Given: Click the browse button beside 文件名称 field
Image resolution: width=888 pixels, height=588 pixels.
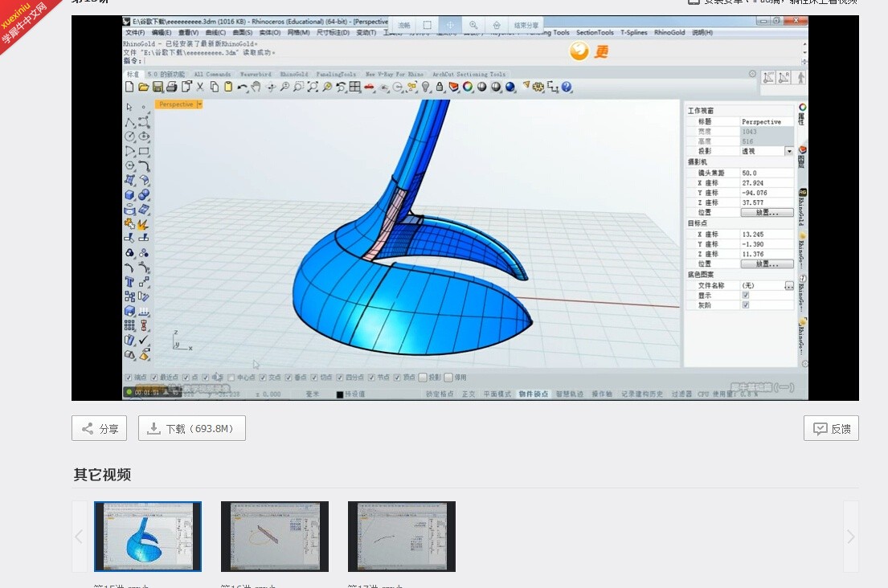Looking at the screenshot, I should coord(789,286).
